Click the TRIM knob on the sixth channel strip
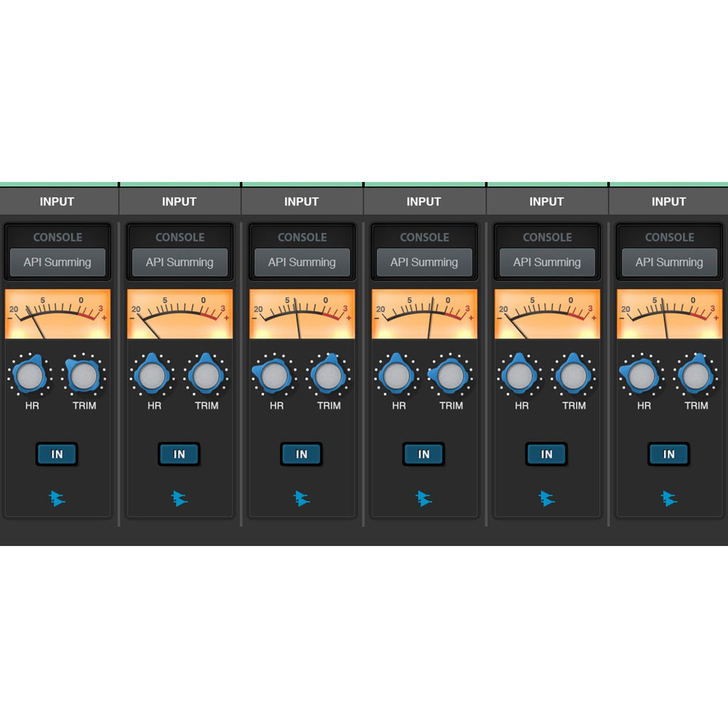 click(x=696, y=375)
